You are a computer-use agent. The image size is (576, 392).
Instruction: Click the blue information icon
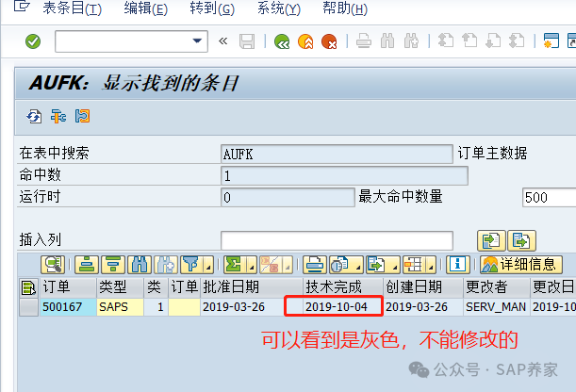pos(458,265)
